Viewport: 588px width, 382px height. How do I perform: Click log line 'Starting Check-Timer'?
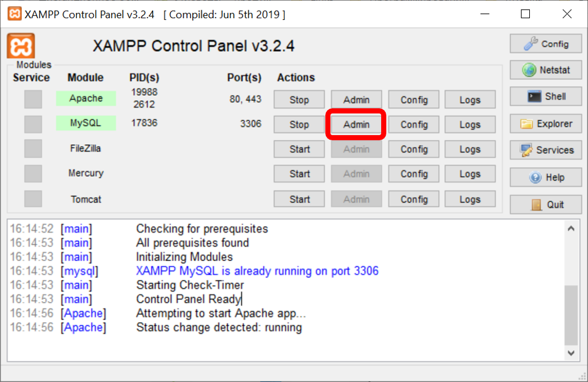tap(190, 285)
